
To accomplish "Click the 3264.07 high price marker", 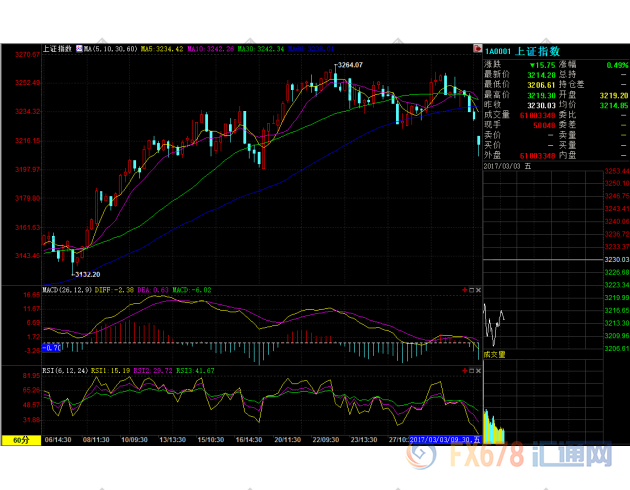I will pyautogui.click(x=348, y=65).
